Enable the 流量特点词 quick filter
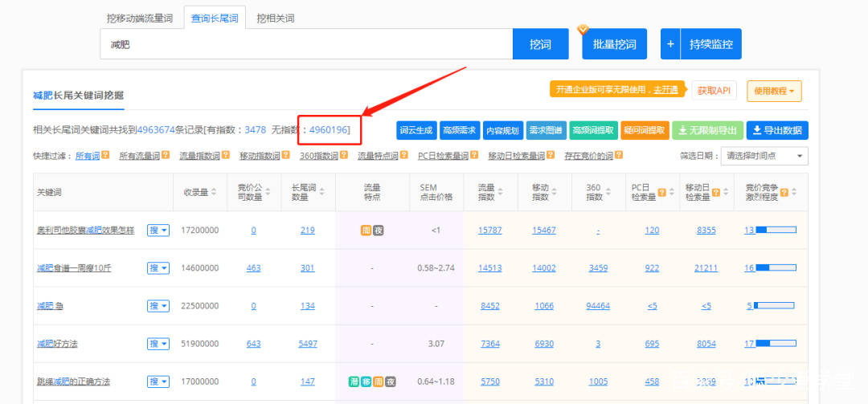 click(379, 156)
